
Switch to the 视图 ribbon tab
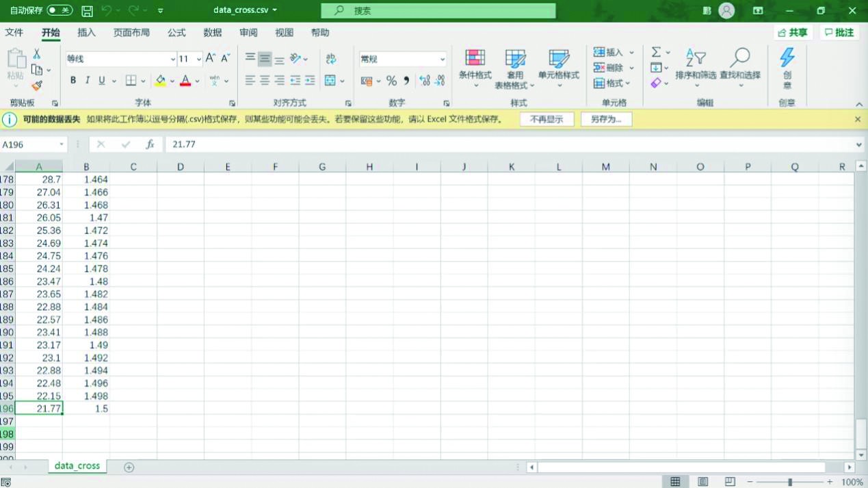(285, 33)
